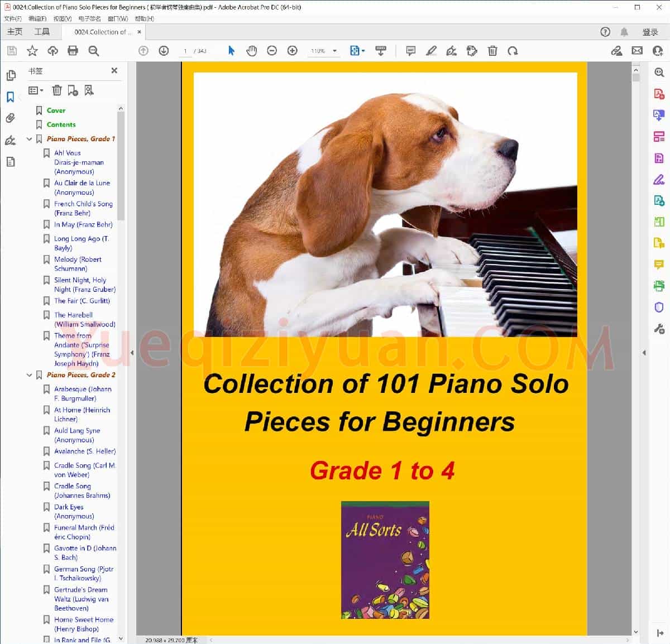Click the stamp tool icon
Image resolution: width=670 pixels, height=644 pixels.
(472, 51)
